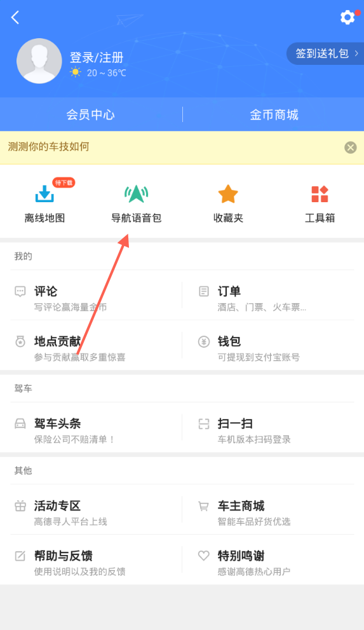This screenshot has width=364, height=630.
Task: Tap 特别鸣谢 heart icon
Action: (204, 556)
